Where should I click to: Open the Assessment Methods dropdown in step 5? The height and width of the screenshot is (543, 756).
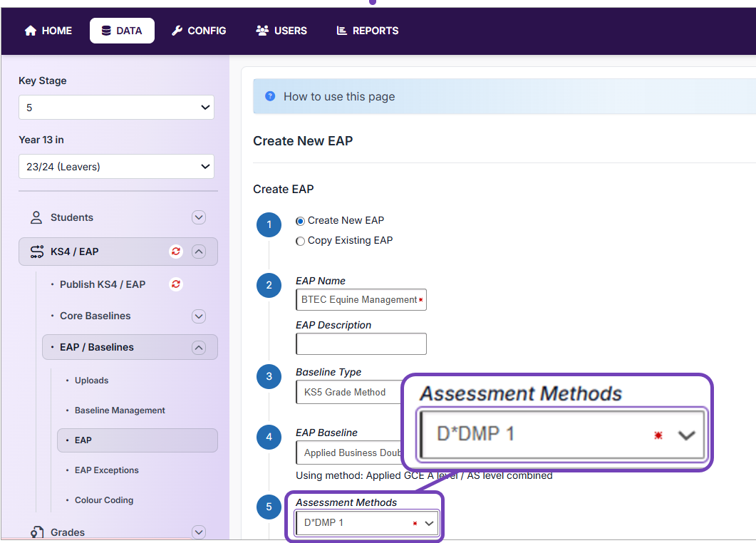[x=367, y=523]
